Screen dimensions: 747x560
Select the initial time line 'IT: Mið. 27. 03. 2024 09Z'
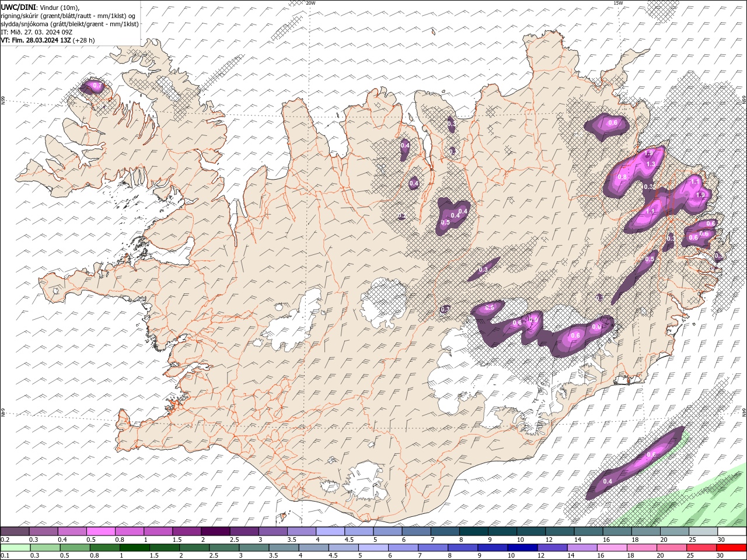pos(36,32)
